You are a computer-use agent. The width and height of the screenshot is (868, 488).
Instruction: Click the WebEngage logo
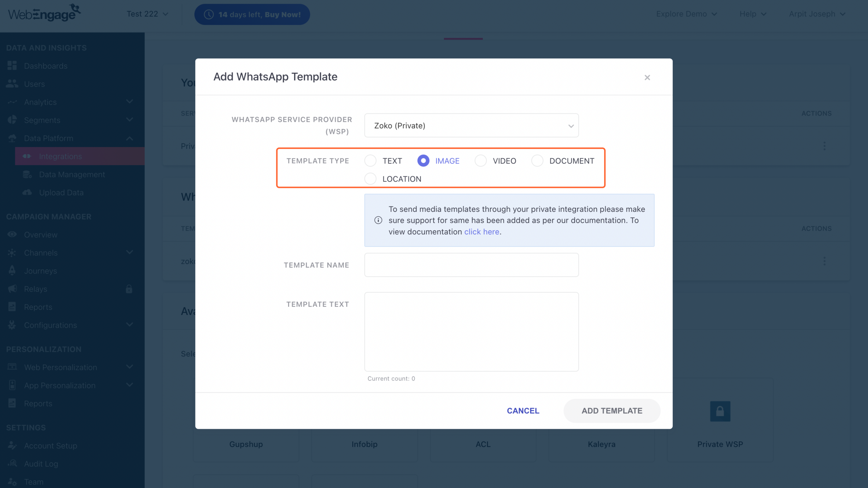[44, 13]
